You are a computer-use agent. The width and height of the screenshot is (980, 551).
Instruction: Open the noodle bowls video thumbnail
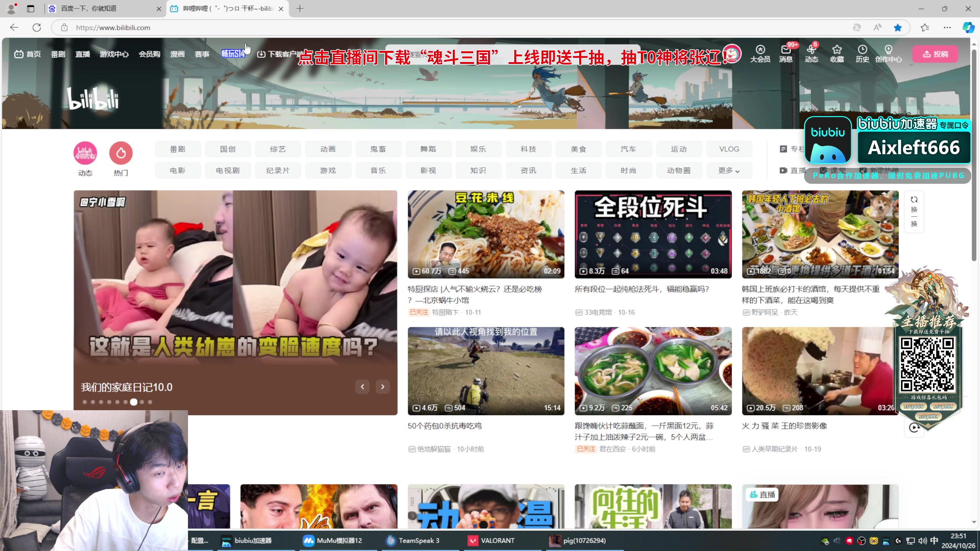[653, 371]
